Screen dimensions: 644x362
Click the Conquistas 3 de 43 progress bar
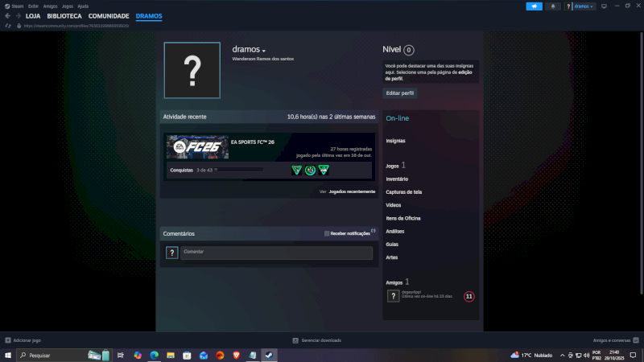[239, 170]
